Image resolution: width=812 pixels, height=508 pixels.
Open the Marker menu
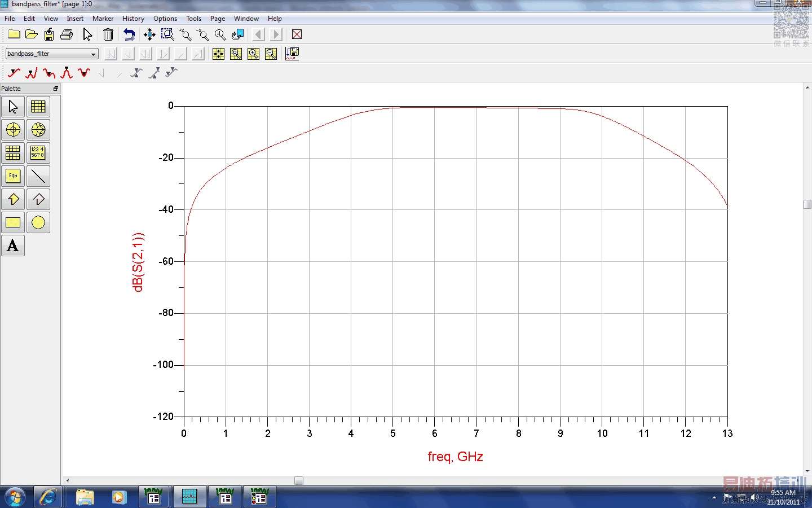click(x=103, y=19)
